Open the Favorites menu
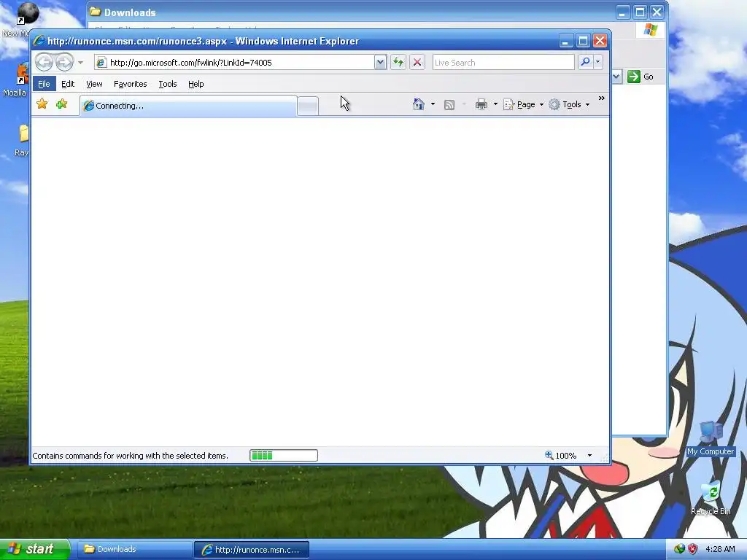The width and height of the screenshot is (747, 560). click(x=130, y=84)
